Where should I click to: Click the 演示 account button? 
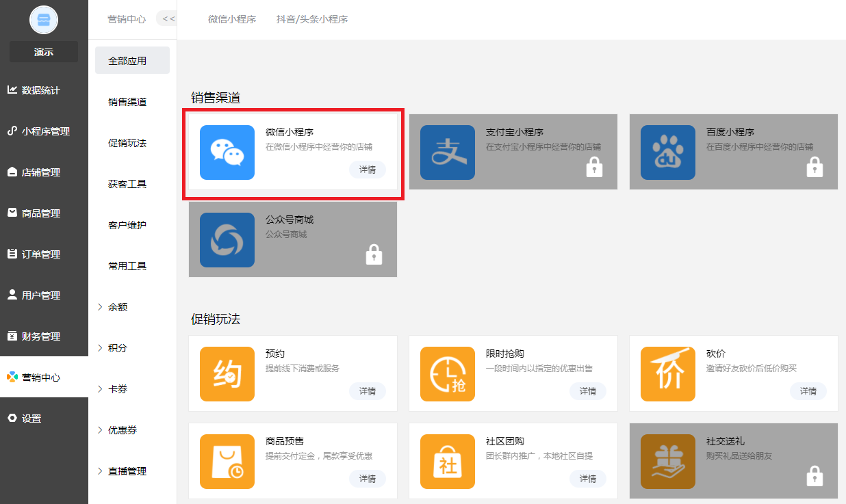point(44,52)
